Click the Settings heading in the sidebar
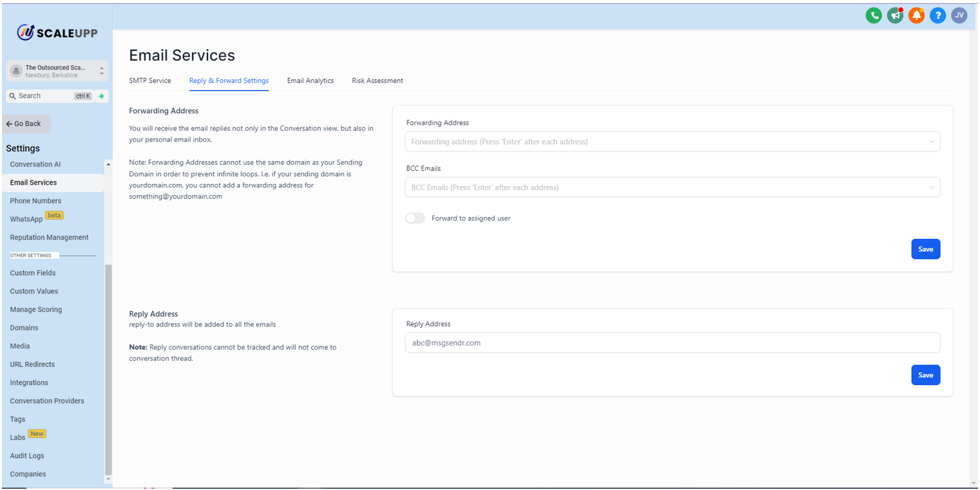Image resolution: width=980 pixels, height=490 pixels. point(23,148)
